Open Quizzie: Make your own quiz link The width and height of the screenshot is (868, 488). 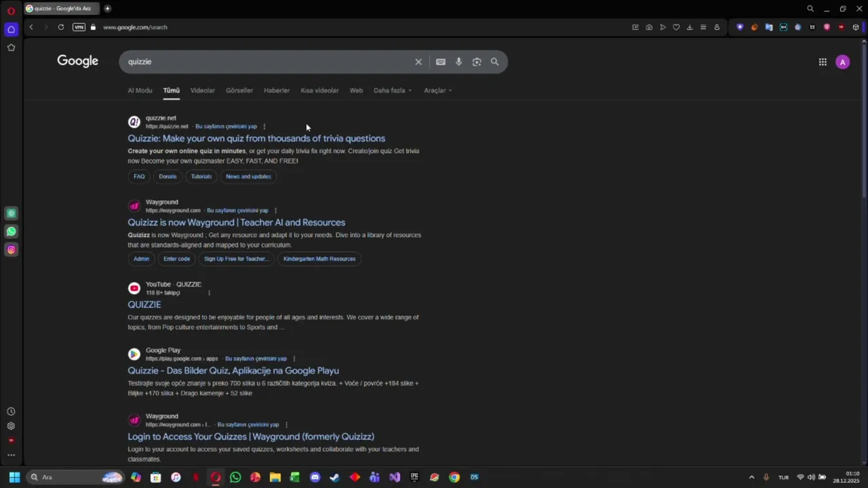256,138
